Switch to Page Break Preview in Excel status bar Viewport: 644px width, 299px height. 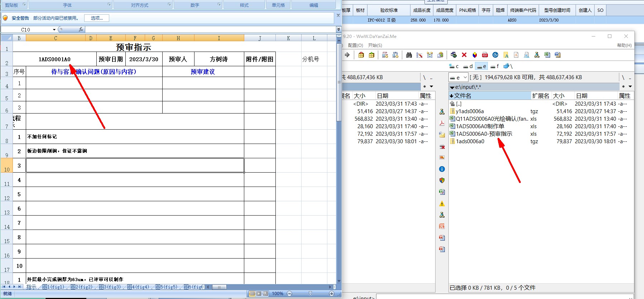click(x=265, y=294)
